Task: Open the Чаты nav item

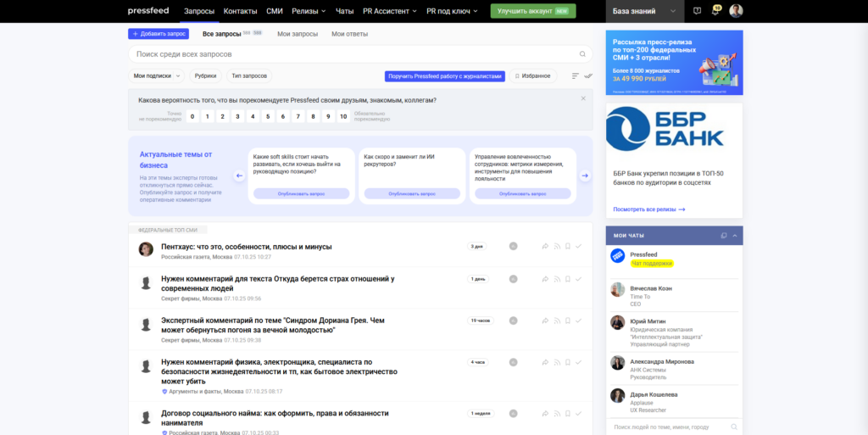Action: pos(344,11)
